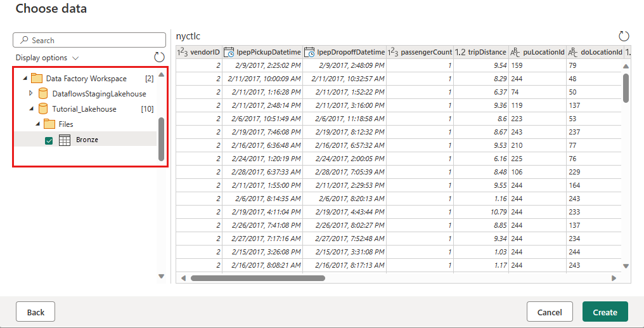Refresh the nyctlc data preview
This screenshot has height=328, width=644.
(x=624, y=36)
